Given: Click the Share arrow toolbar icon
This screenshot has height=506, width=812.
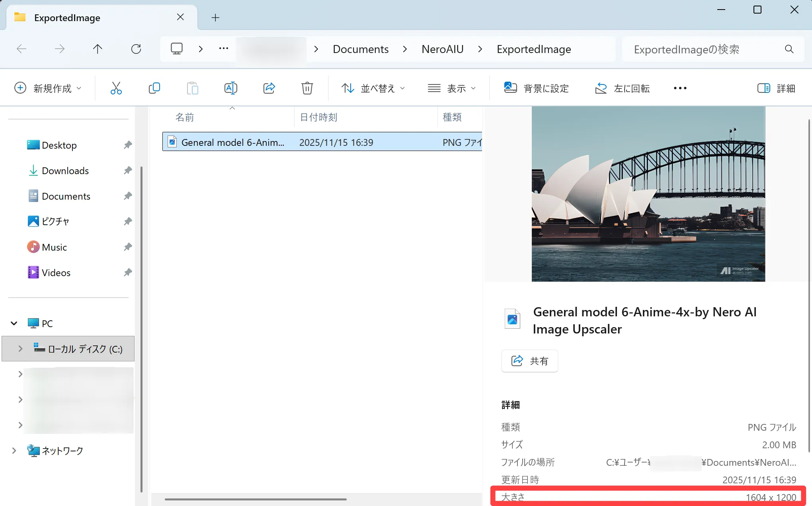Looking at the screenshot, I should click(x=269, y=88).
